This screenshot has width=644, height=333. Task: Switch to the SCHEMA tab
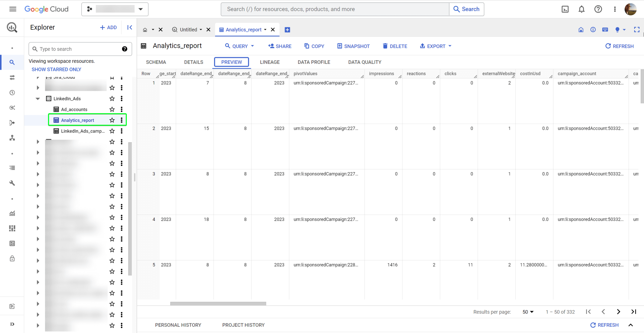coord(156,62)
